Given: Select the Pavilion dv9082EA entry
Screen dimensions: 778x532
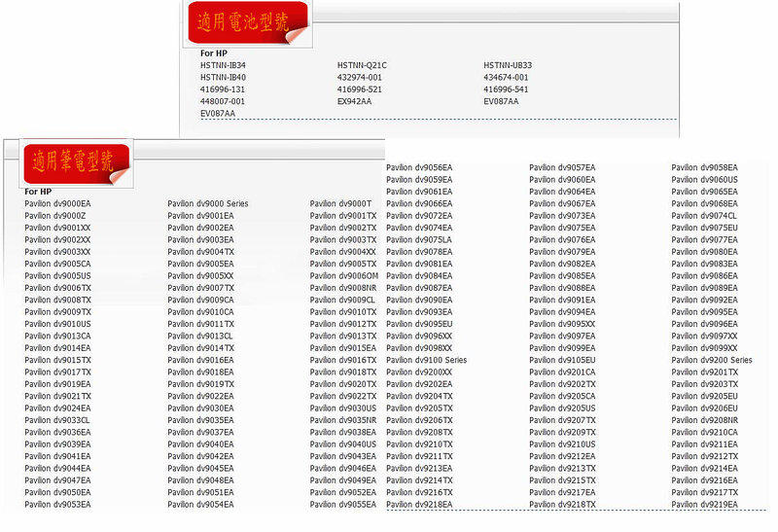Looking at the screenshot, I should (562, 264).
